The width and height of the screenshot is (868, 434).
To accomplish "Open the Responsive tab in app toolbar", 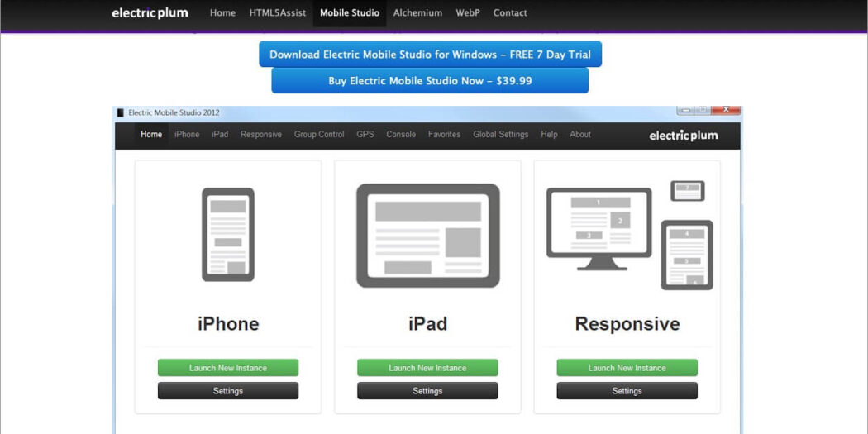I will pos(260,135).
